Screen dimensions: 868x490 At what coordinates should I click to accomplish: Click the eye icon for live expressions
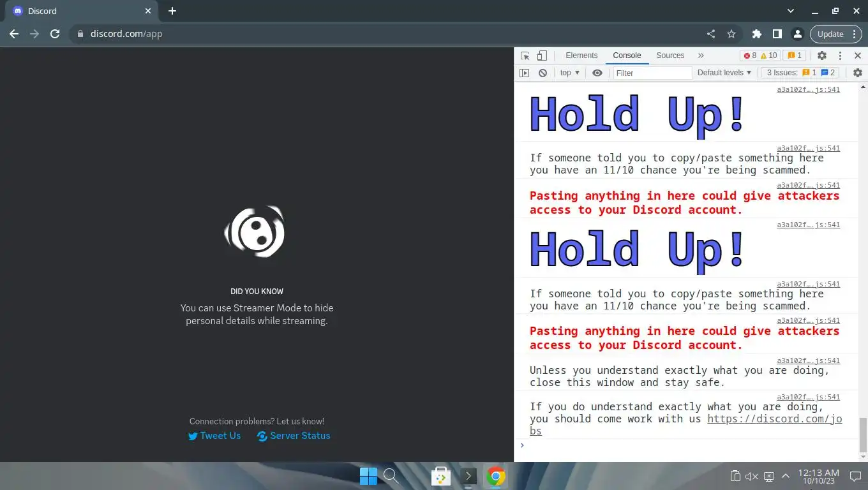tap(597, 73)
